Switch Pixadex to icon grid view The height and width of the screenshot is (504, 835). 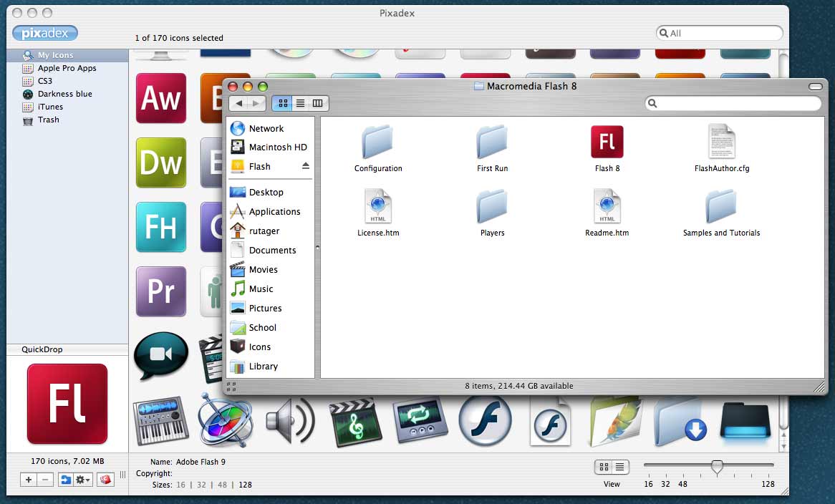point(604,467)
